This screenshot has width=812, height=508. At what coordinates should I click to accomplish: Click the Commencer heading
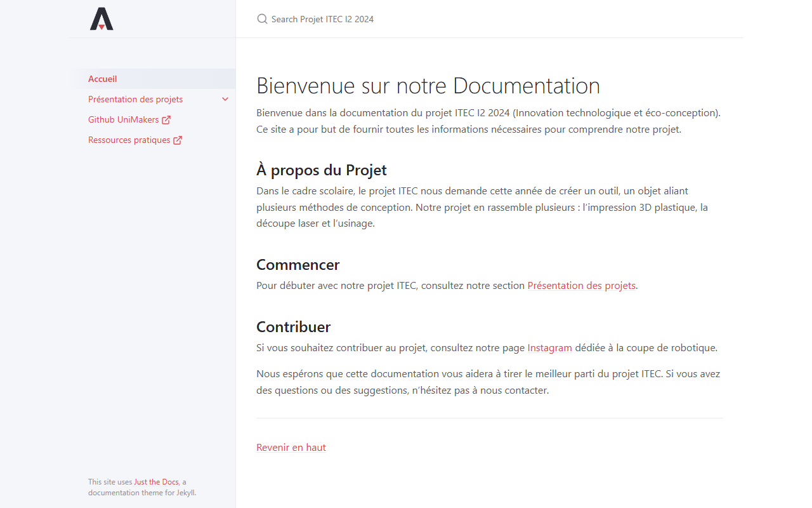pos(298,265)
